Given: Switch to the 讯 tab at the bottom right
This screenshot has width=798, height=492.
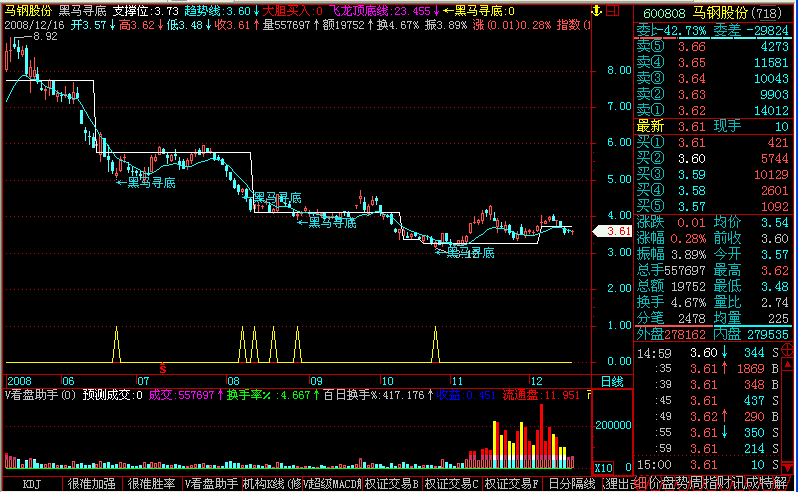Looking at the screenshot, I should pyautogui.click(x=737, y=483).
